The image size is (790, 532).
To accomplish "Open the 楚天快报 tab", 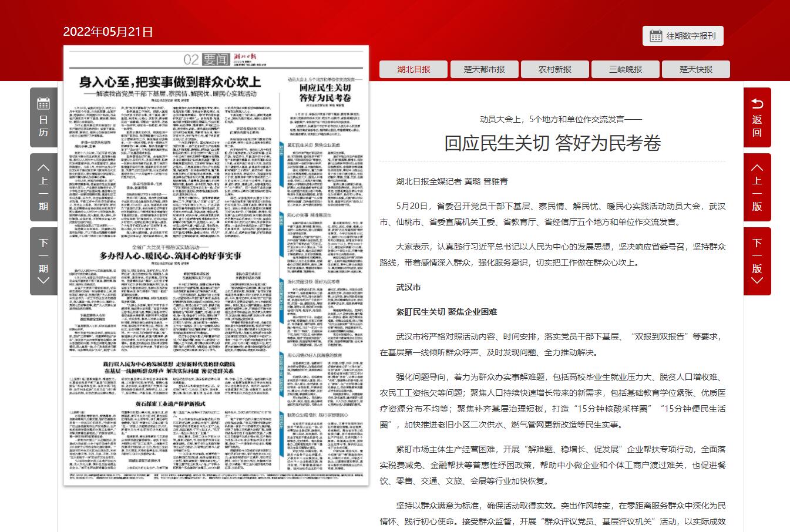I will click(x=696, y=69).
